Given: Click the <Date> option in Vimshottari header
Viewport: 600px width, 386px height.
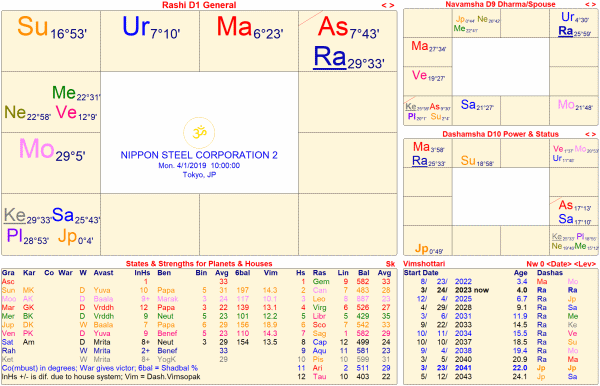Looking at the screenshot, I should click(x=560, y=264).
